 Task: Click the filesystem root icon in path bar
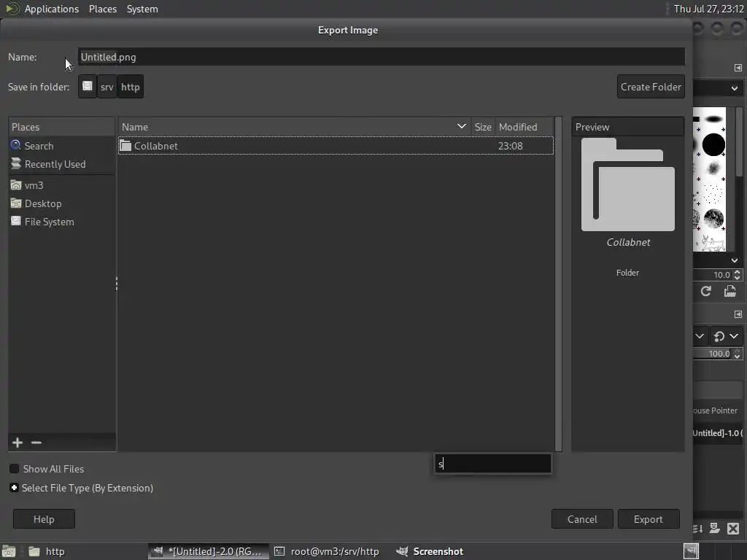pos(88,87)
